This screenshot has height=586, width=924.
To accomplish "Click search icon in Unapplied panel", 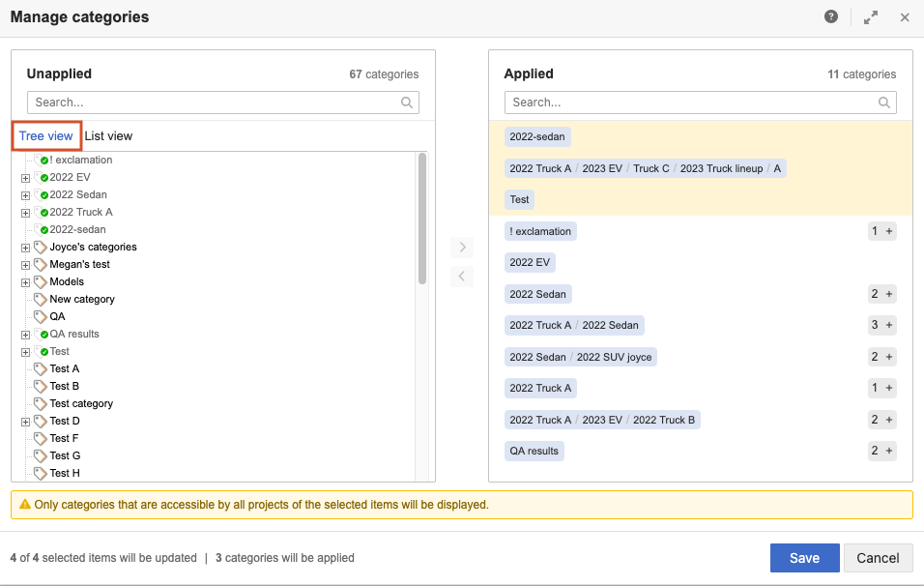I will 407,103.
